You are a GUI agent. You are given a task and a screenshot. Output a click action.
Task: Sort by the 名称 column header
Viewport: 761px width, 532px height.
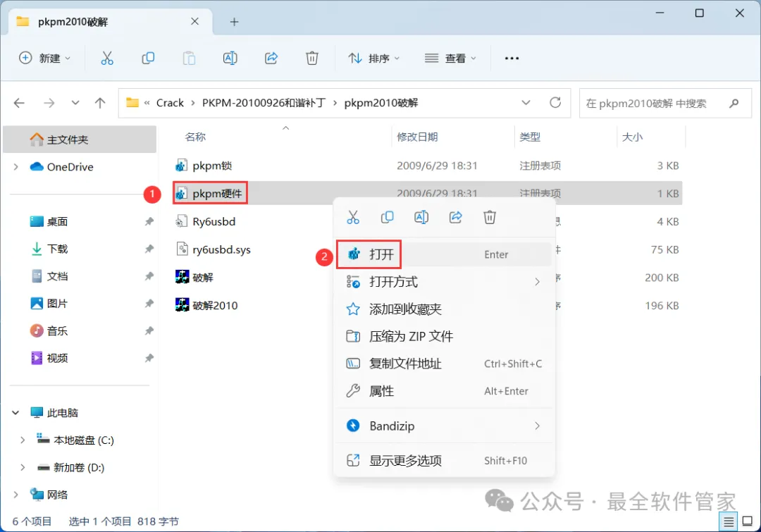[196, 137]
